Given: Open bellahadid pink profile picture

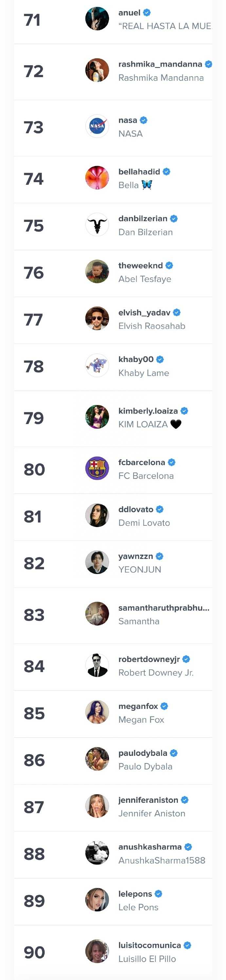Looking at the screenshot, I should 97,178.
